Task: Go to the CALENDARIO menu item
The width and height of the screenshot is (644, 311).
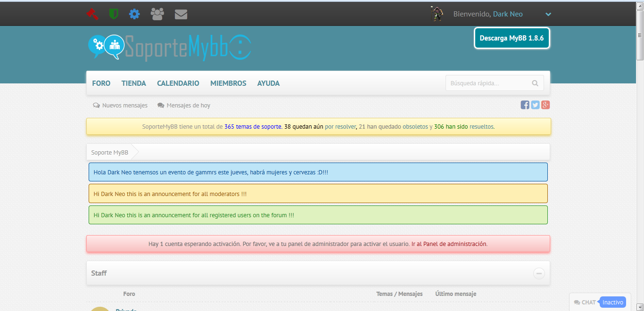Action: click(178, 83)
